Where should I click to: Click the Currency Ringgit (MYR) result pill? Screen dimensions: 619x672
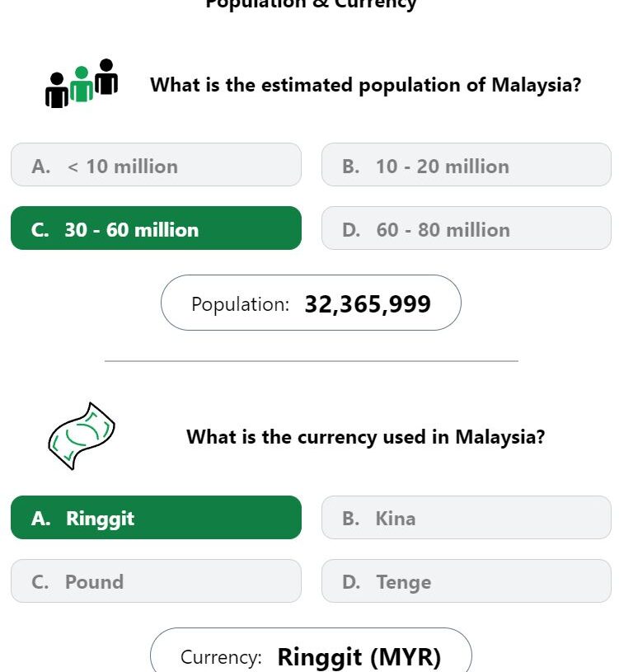click(x=311, y=651)
